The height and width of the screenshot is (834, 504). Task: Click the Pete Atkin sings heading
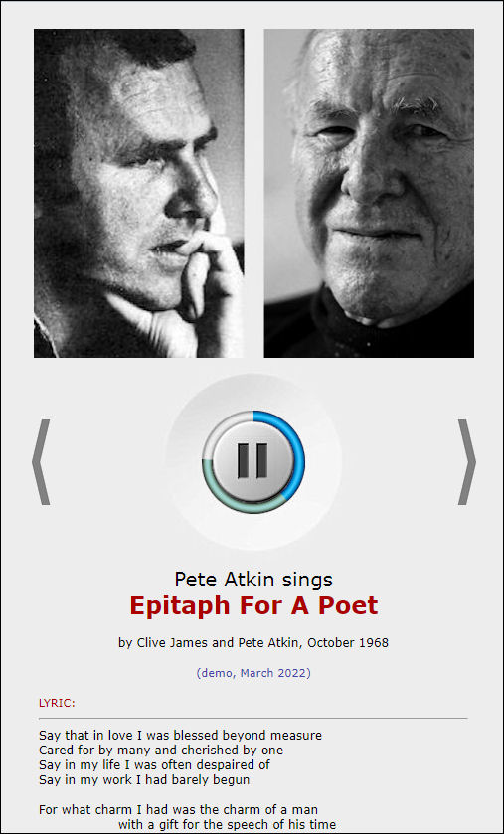(253, 580)
